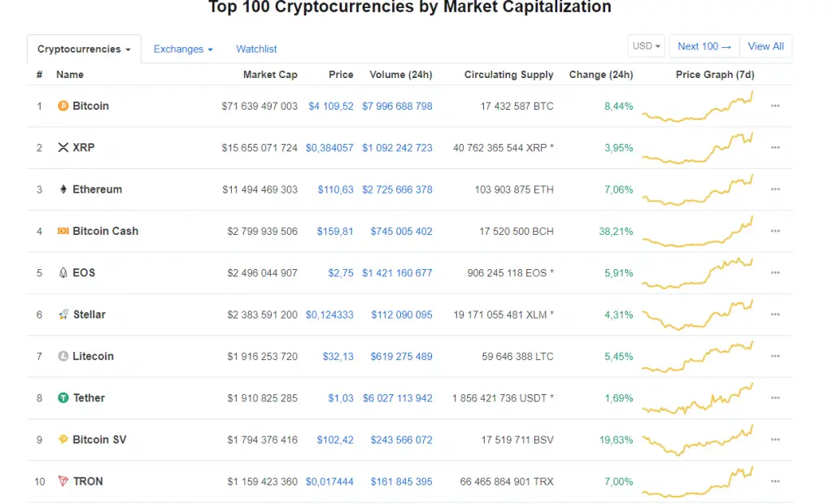
Task: Click the View All button
Action: (x=765, y=46)
